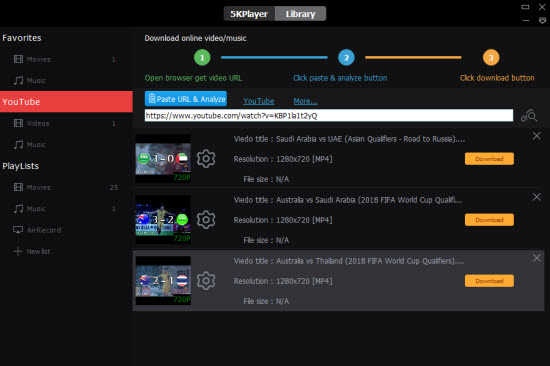Click the AirRecord monitor icon
The image size is (550, 366).
(x=18, y=230)
